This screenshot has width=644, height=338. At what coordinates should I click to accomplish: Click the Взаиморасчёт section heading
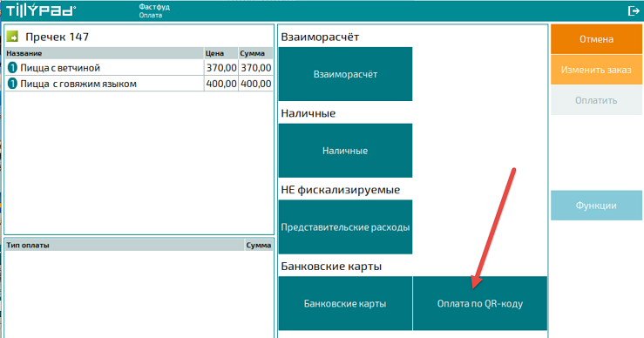tap(320, 37)
